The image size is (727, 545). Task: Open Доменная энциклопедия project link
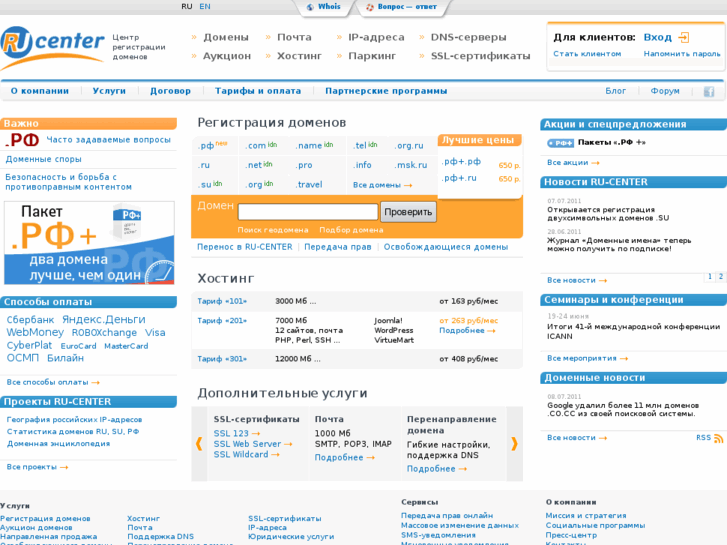click(x=58, y=444)
